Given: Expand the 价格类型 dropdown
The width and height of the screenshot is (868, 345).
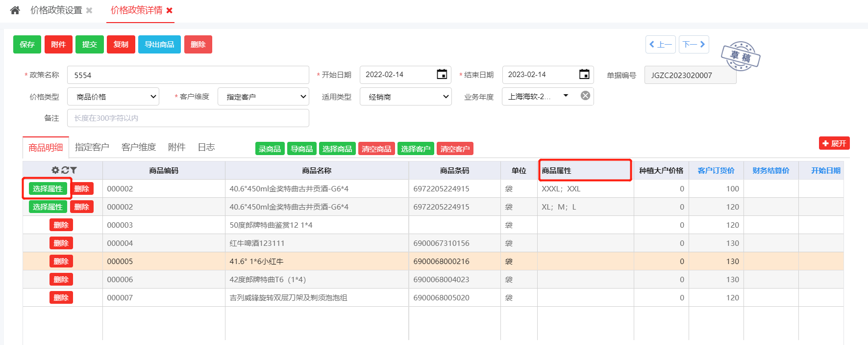Looking at the screenshot, I should point(113,97).
